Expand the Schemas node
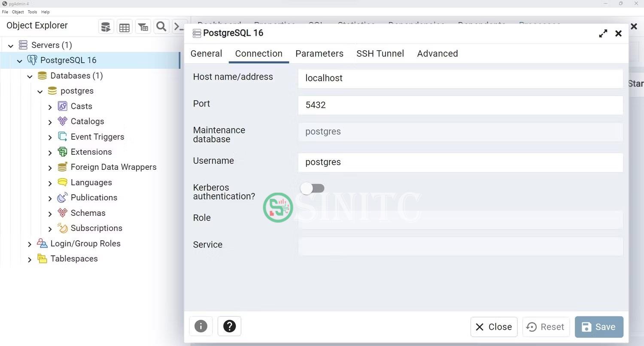644x346 pixels. pyautogui.click(x=50, y=214)
